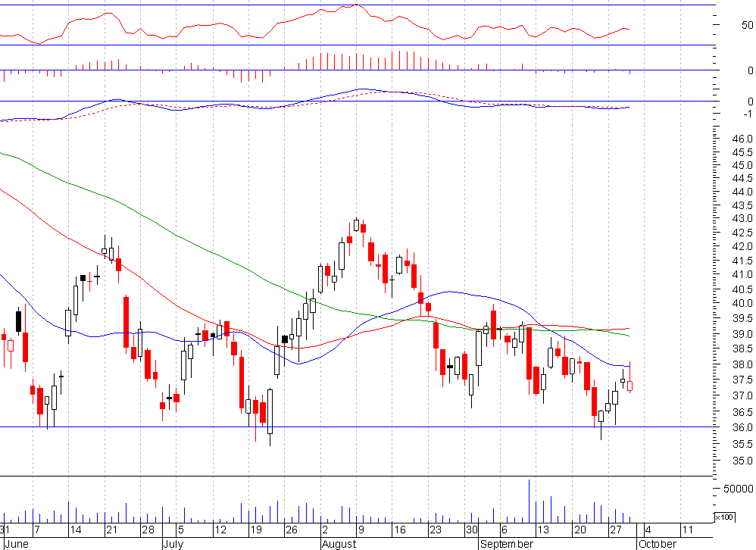
Task: Click the October month label
Action: pos(658,544)
